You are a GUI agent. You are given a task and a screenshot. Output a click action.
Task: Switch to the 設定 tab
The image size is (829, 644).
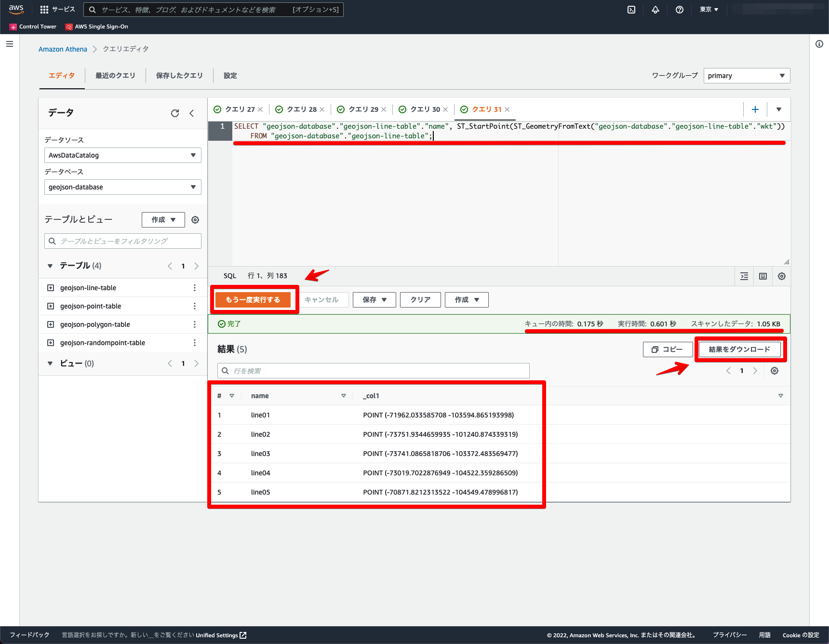[230, 76]
